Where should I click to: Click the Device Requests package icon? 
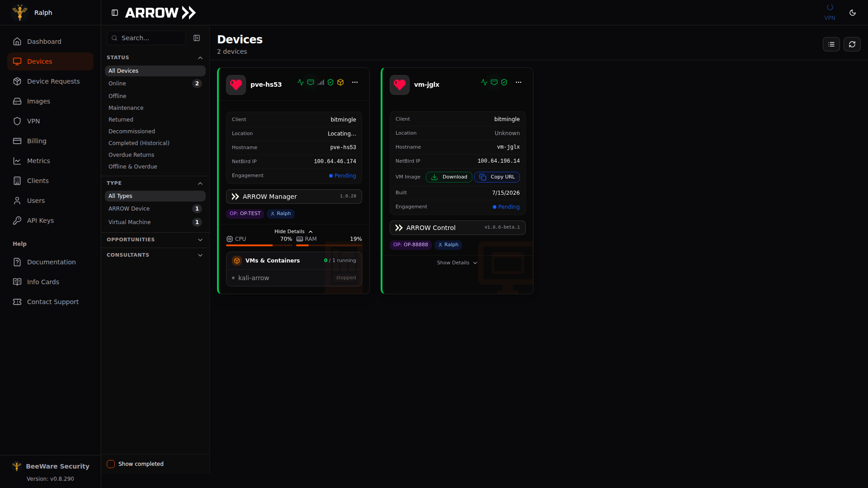[x=17, y=81]
